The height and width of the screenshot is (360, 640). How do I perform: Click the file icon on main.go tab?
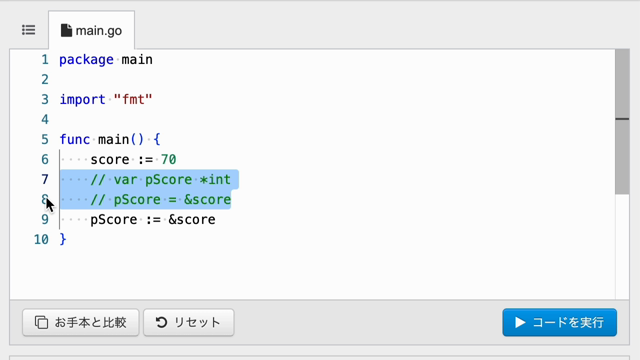pyautogui.click(x=66, y=30)
